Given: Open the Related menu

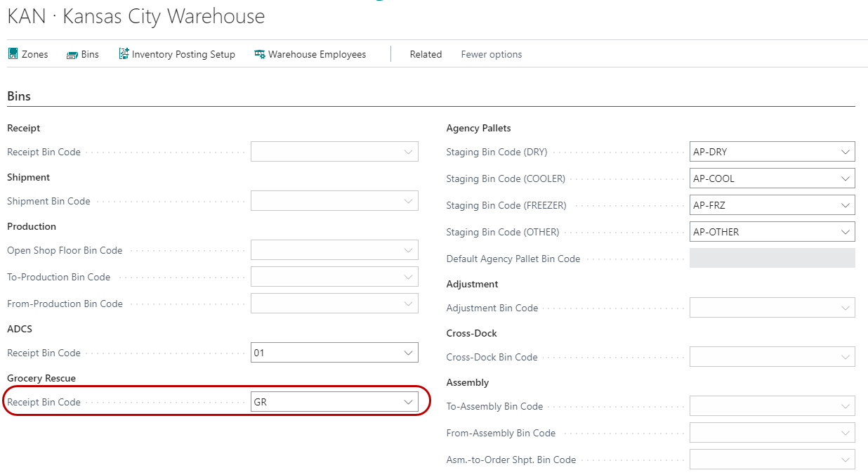Looking at the screenshot, I should tap(426, 54).
